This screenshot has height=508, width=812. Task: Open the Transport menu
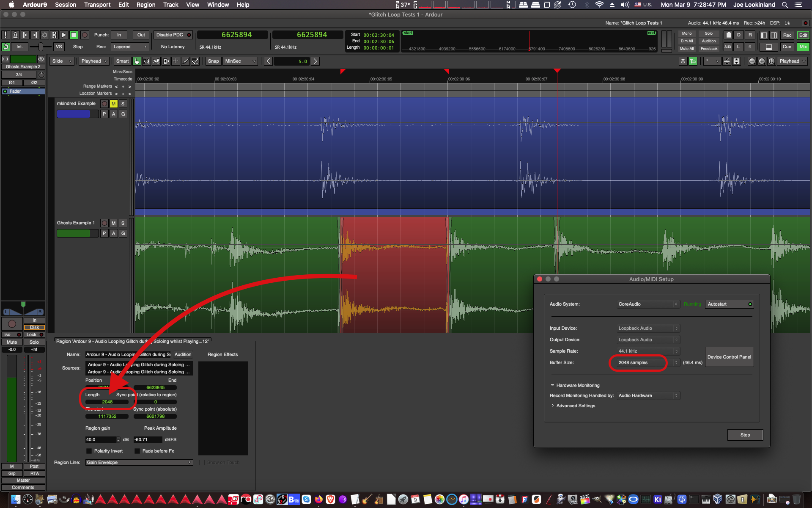click(x=97, y=5)
